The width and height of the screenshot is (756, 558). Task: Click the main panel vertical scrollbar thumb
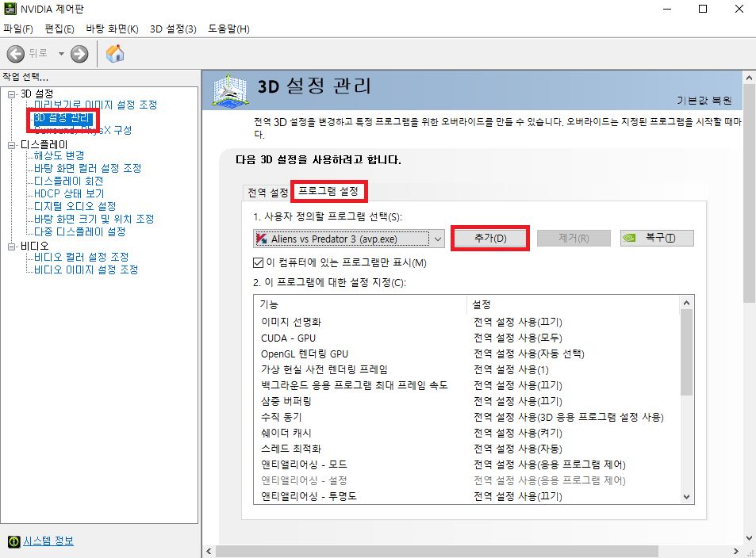tap(749, 193)
